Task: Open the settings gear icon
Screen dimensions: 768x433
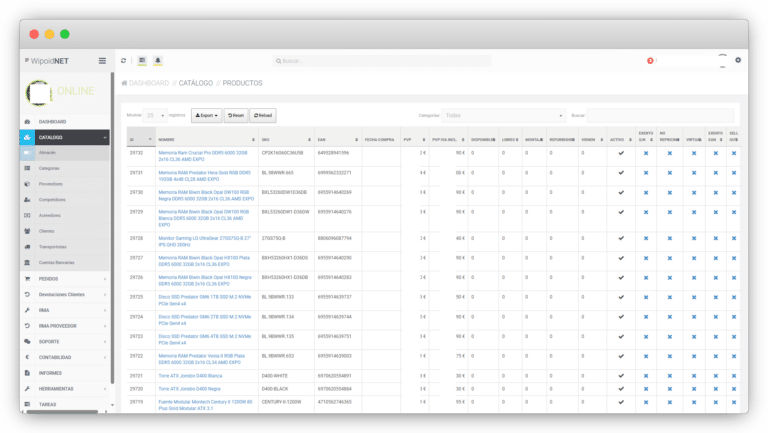Action: click(738, 60)
